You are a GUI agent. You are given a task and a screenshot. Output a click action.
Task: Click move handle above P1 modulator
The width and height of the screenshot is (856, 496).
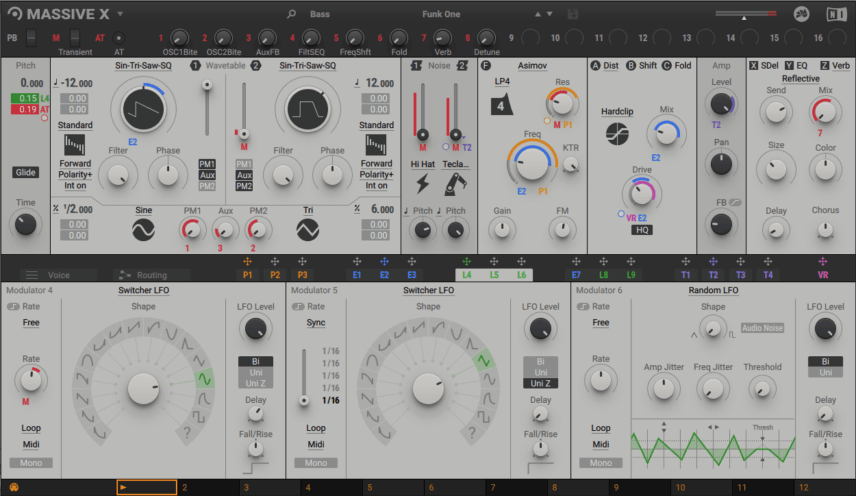(247, 262)
